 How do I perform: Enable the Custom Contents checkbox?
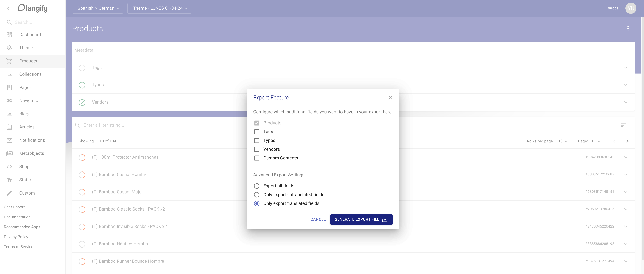(x=257, y=158)
